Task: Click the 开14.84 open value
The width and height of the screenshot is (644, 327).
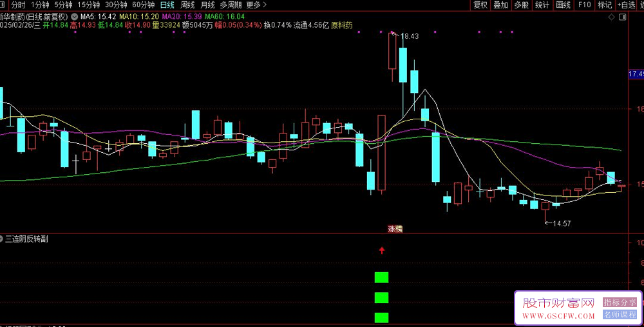Action: coord(55,26)
